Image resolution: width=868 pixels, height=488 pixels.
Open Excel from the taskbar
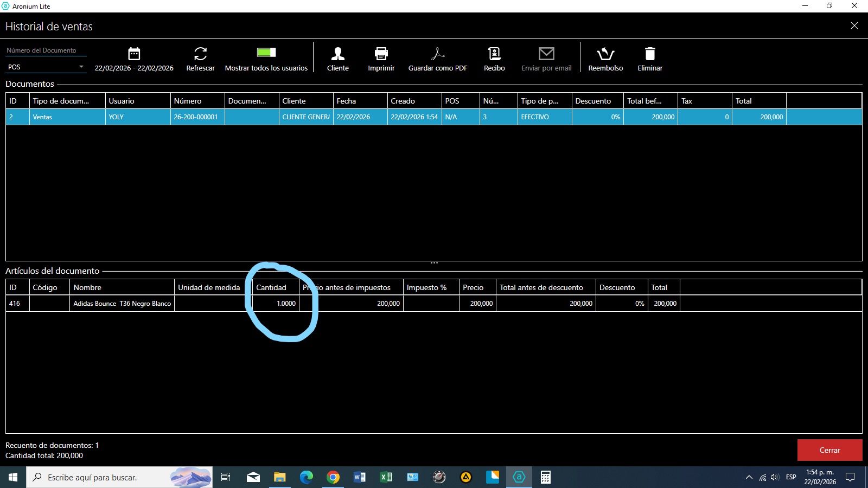386,477
